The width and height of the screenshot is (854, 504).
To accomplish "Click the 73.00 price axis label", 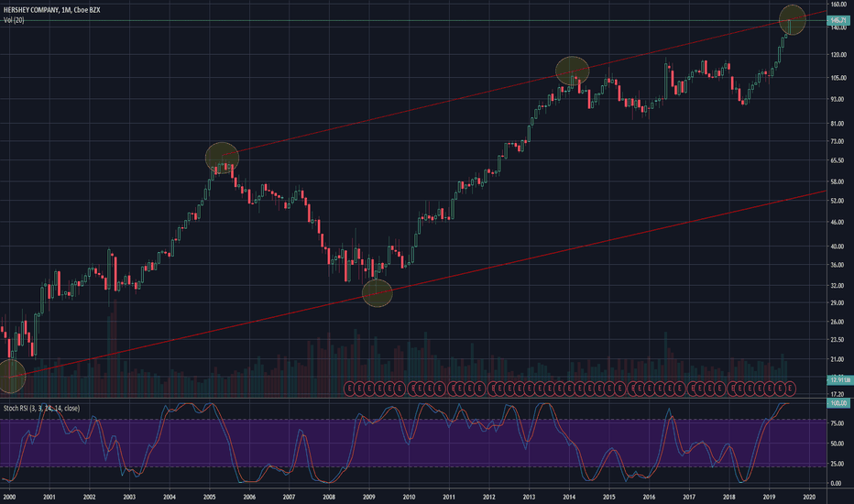I will click(x=838, y=142).
